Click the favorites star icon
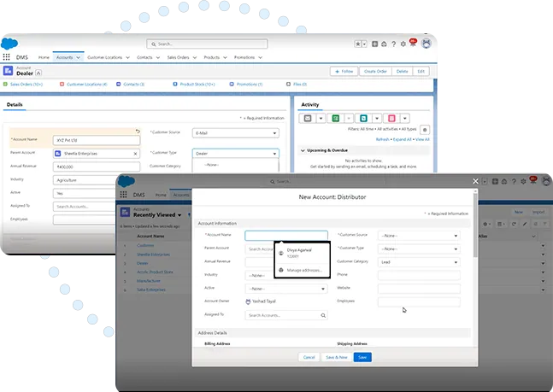Screen dimensions: 553x392 tap(359, 44)
